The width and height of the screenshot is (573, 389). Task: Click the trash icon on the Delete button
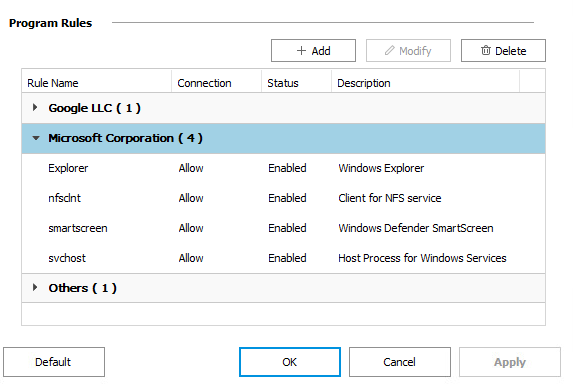tap(486, 50)
